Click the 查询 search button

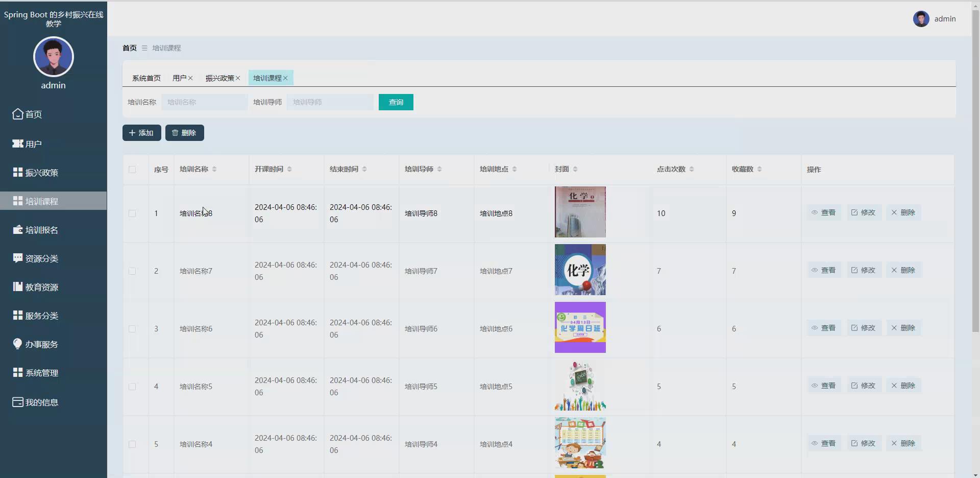(396, 102)
